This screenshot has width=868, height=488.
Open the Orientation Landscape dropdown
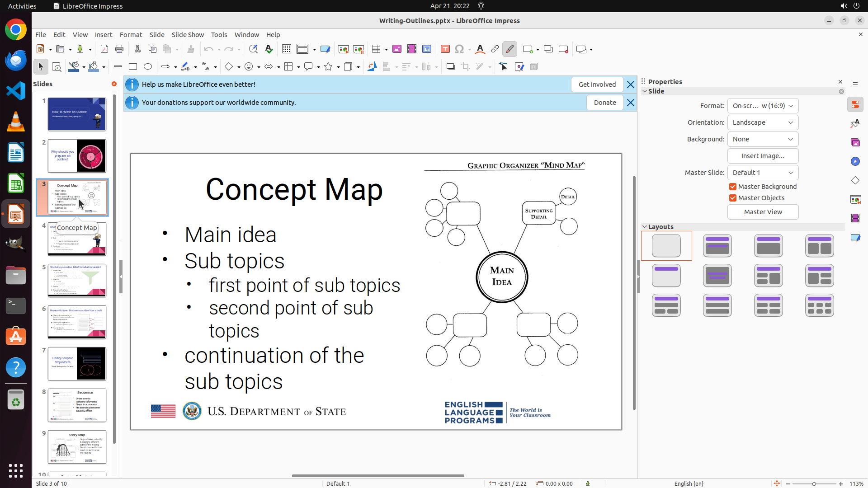tap(763, 122)
